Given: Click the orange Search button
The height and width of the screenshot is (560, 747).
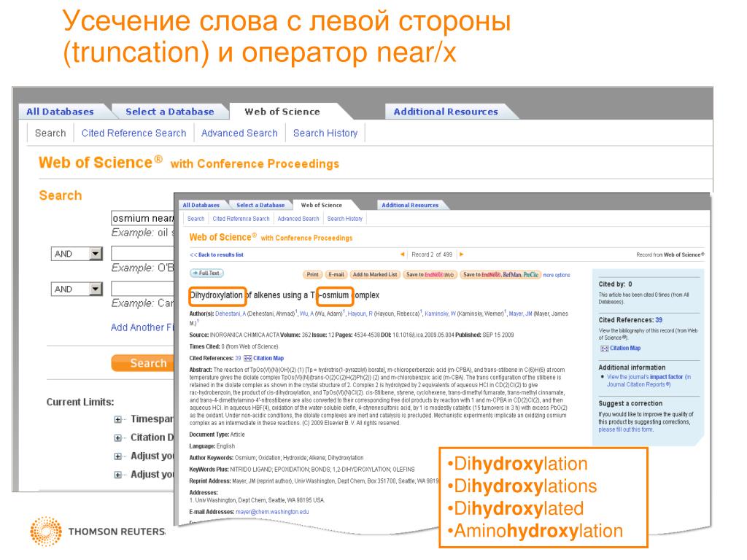Looking at the screenshot, I should (142, 363).
